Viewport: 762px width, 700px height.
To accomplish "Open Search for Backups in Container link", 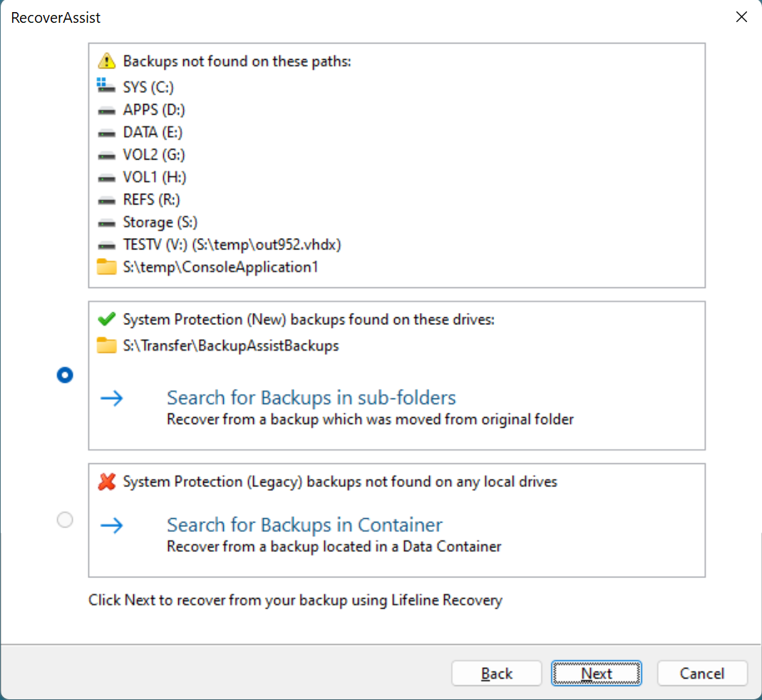I will [x=304, y=525].
